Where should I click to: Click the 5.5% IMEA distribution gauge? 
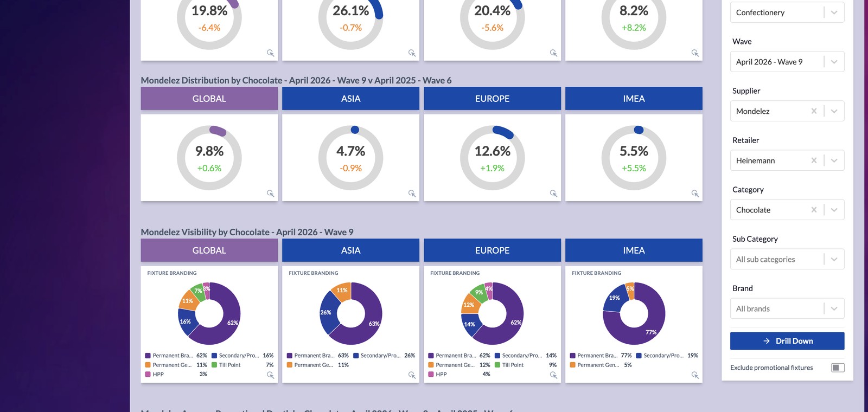[x=634, y=158]
